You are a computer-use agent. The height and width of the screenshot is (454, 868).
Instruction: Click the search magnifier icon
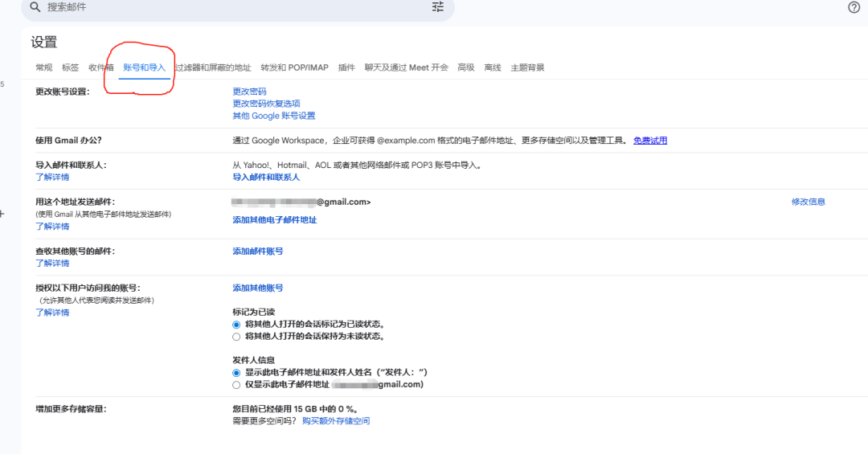click(35, 7)
